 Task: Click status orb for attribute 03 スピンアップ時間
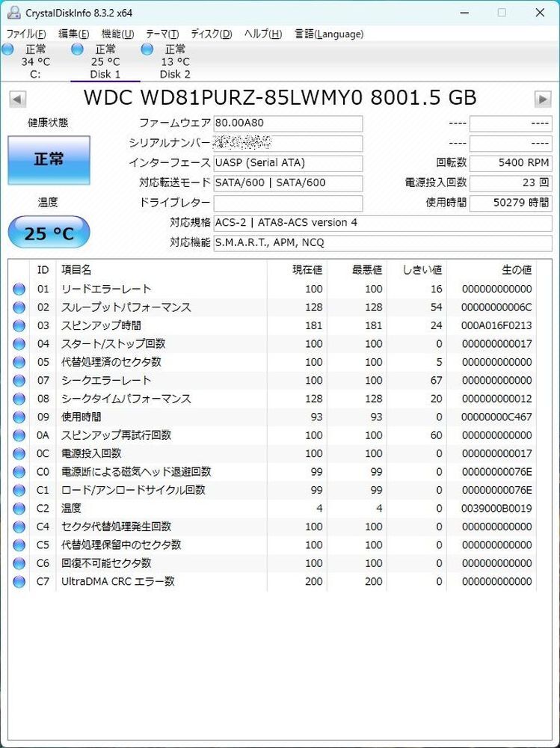click(19, 326)
